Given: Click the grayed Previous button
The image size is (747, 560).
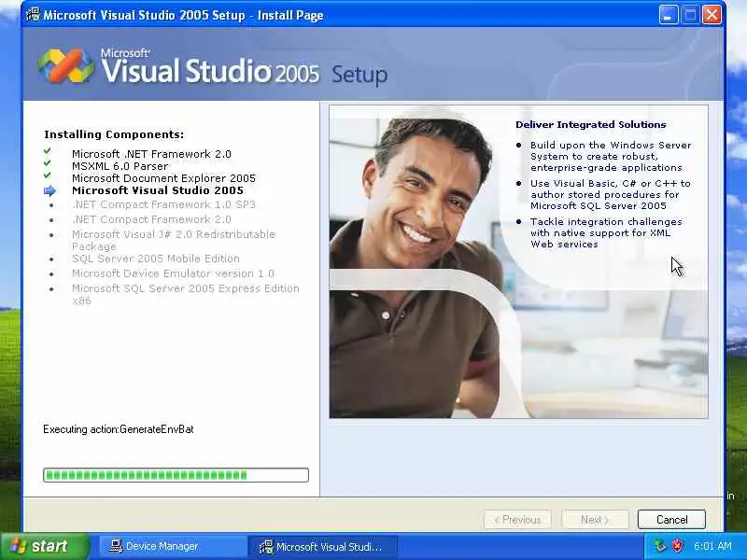Looking at the screenshot, I should click(x=517, y=520).
